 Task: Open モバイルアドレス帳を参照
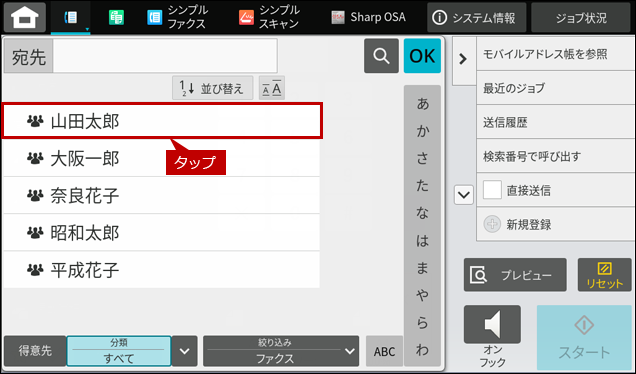click(555, 54)
